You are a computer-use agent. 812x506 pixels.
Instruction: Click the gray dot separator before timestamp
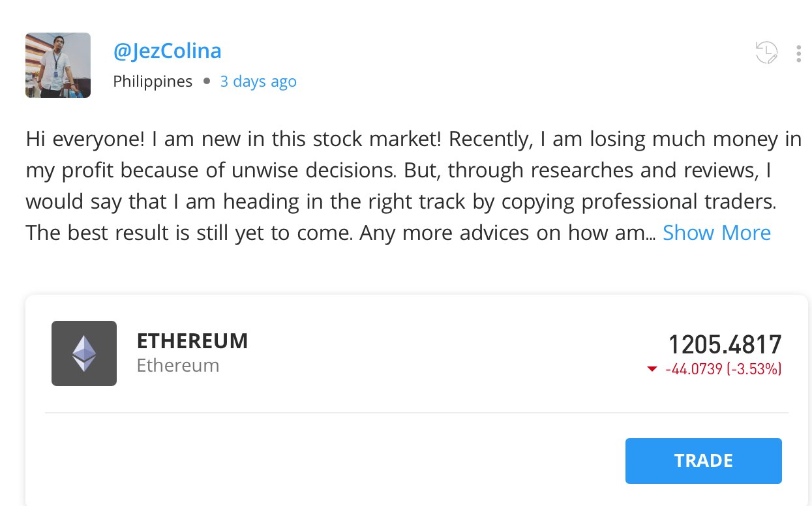(207, 82)
